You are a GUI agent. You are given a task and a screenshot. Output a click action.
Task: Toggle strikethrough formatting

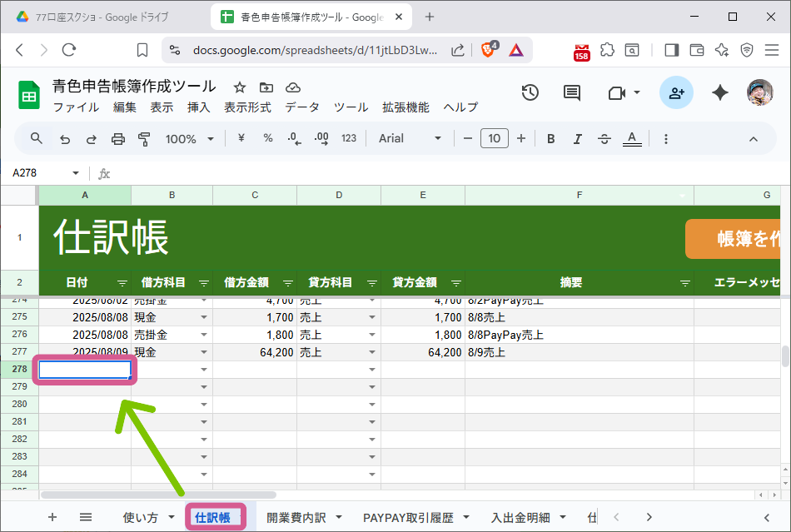click(604, 138)
